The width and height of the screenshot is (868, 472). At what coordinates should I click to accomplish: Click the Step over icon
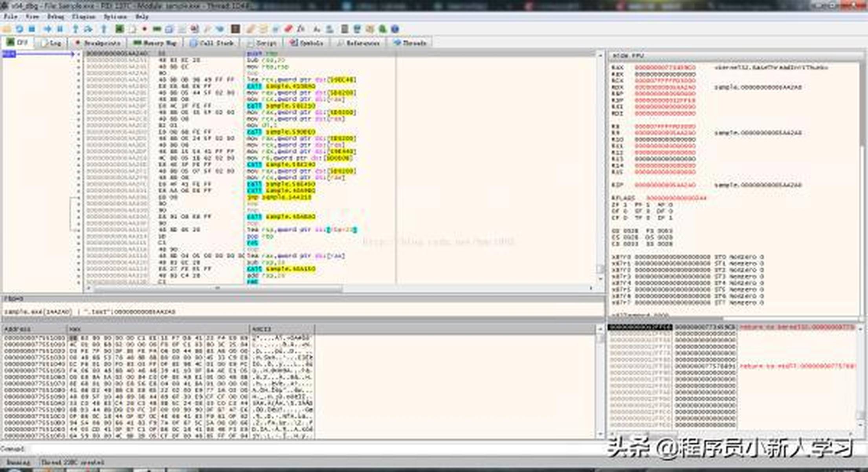(88, 29)
